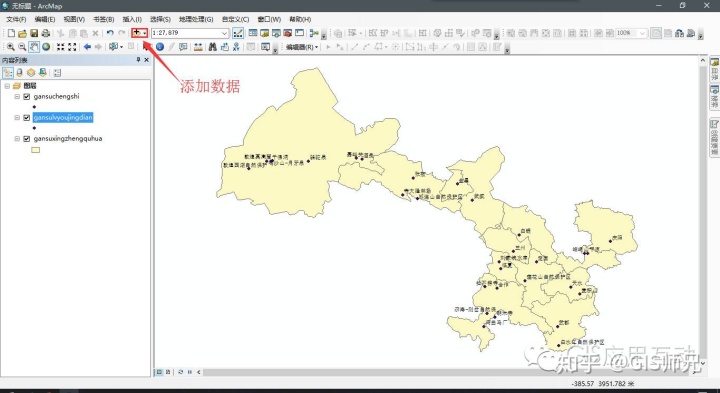The width and height of the screenshot is (720, 393).
Task: Open the 100% layout zoom dropdown
Action: pyautogui.click(x=642, y=33)
